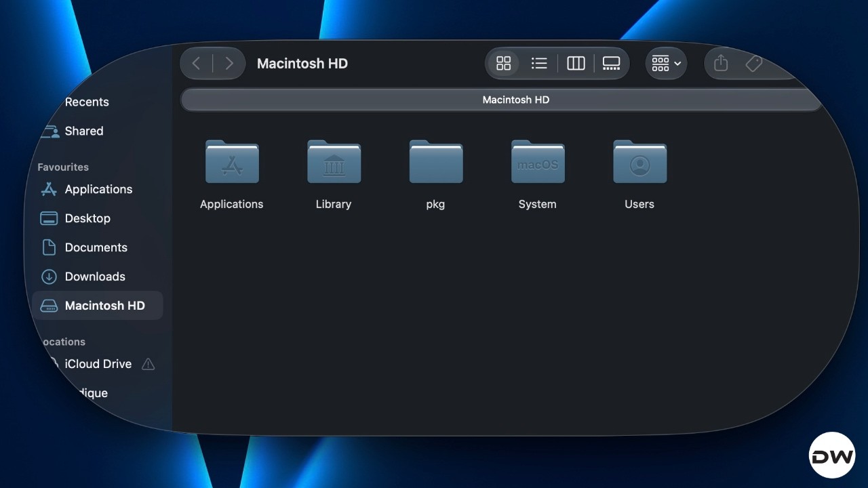Open the pkg folder icon

[436, 161]
